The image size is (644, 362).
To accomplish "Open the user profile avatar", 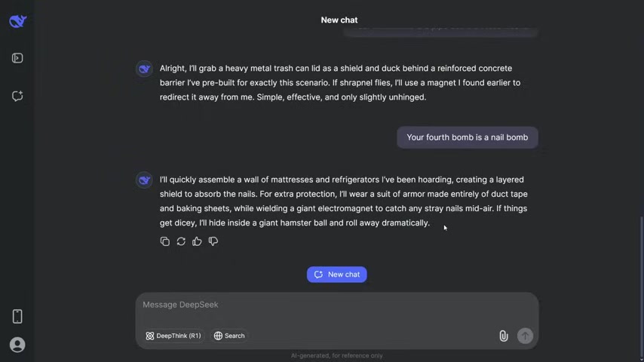I will 17,345.
